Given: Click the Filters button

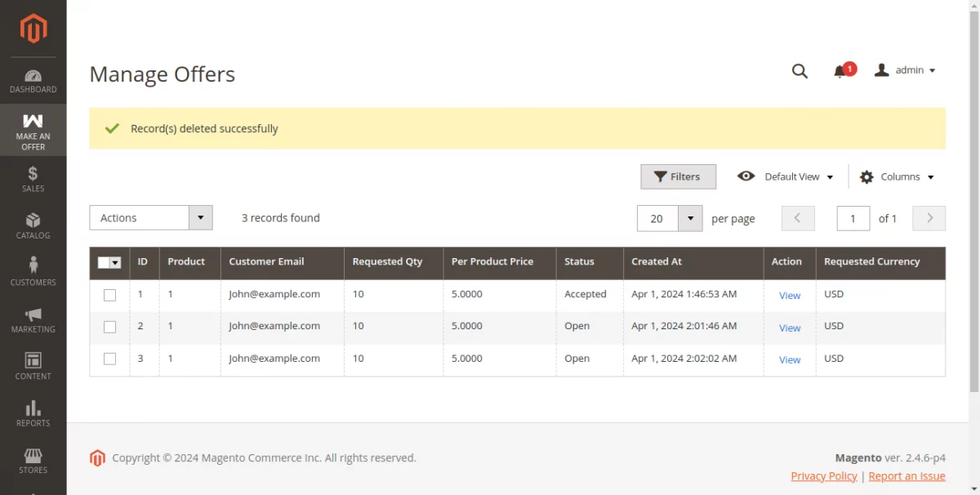Looking at the screenshot, I should [x=678, y=176].
